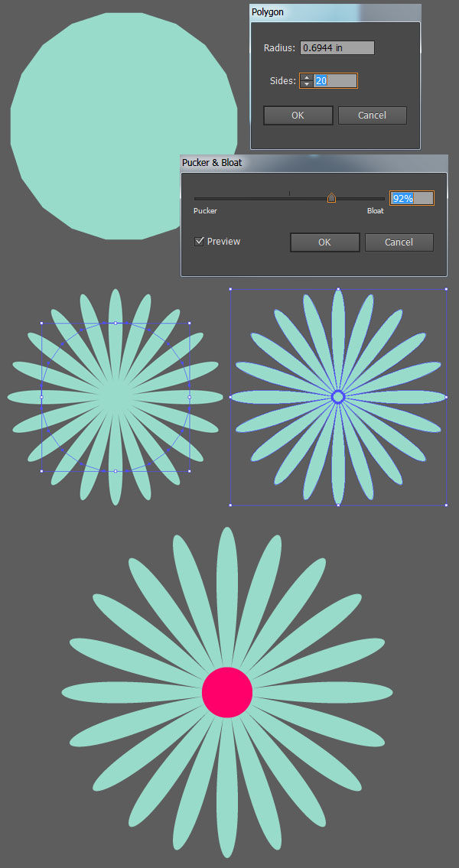Click Cancel in the Polygon dialog
The height and width of the screenshot is (868, 459).
(372, 115)
